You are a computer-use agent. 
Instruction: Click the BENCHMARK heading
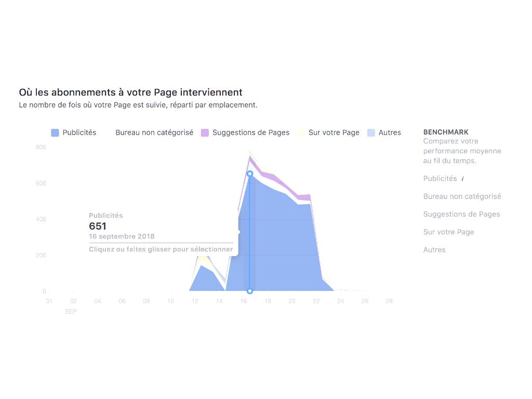pyautogui.click(x=446, y=132)
